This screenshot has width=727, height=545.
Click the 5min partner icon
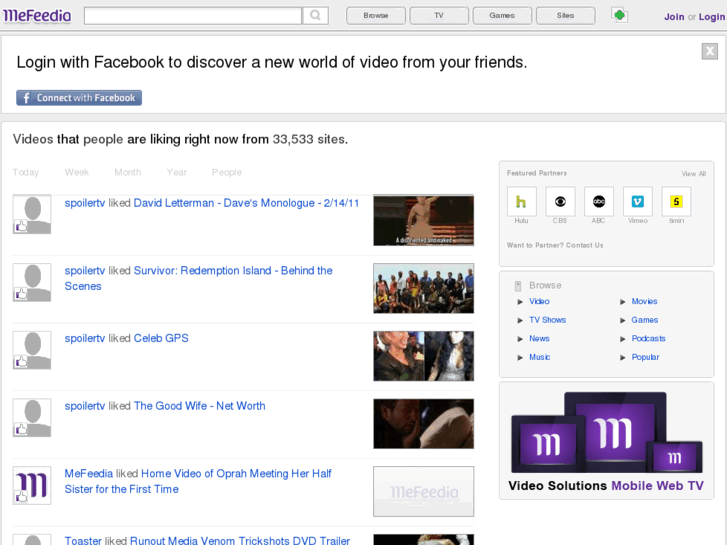point(677,202)
